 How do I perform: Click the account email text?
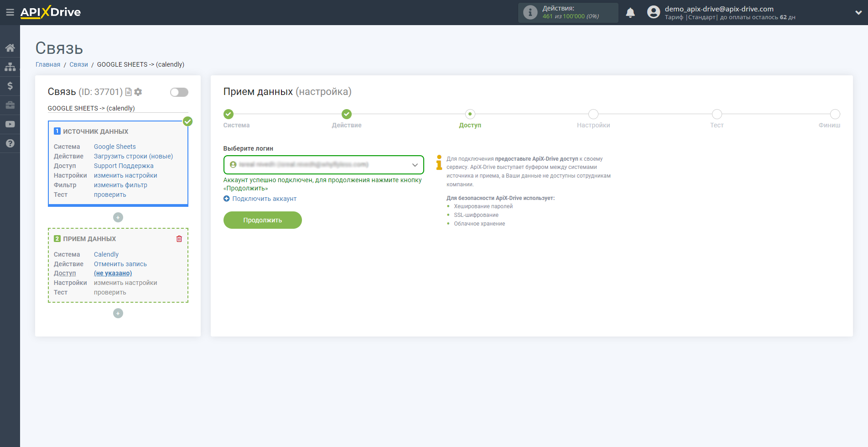pyautogui.click(x=719, y=9)
